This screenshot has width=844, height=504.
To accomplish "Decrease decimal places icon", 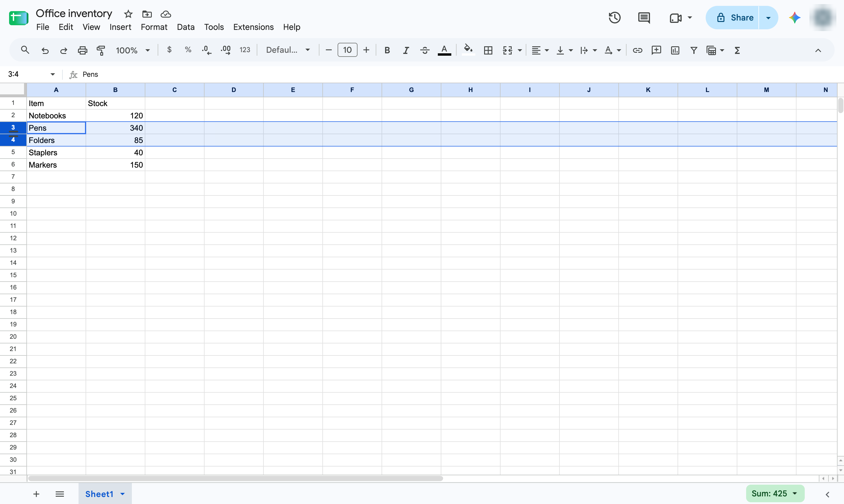I will (x=207, y=50).
